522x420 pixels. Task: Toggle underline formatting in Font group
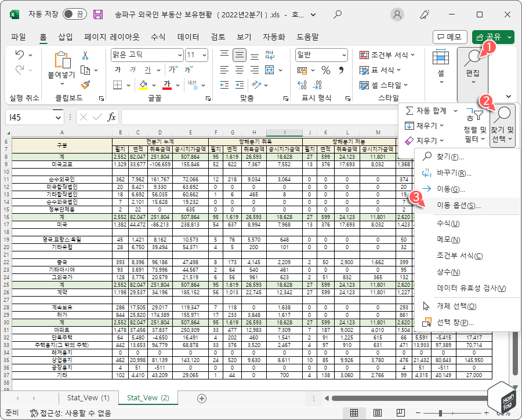click(x=148, y=69)
